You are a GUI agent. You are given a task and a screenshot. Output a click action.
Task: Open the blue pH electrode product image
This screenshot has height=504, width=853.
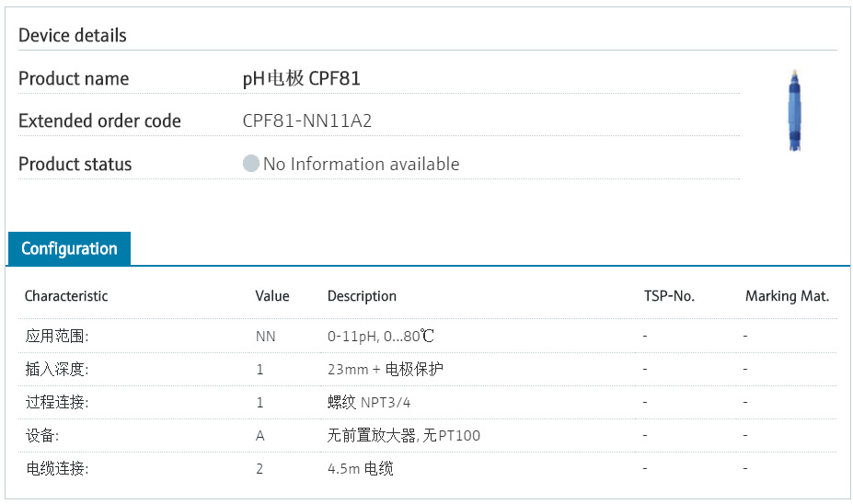coord(792,109)
